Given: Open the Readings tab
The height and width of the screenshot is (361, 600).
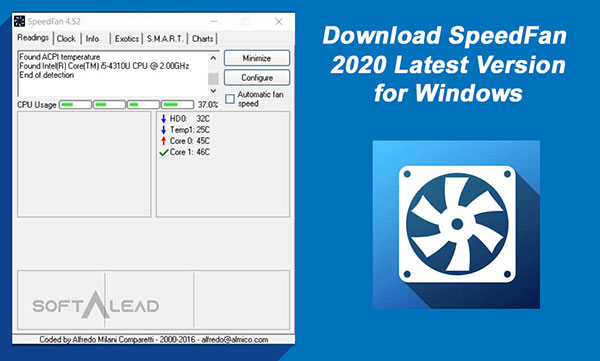Looking at the screenshot, I should [33, 38].
